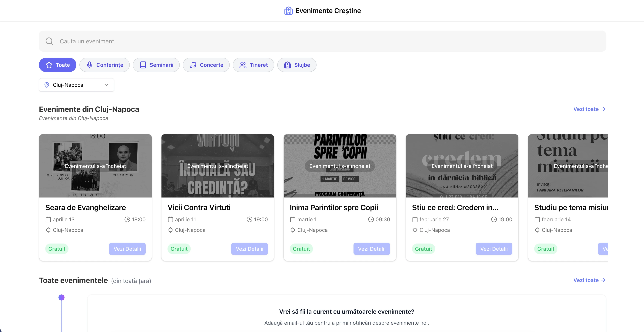The width and height of the screenshot is (644, 332).
Task: Expand city list using the chevron arrow
Action: (107, 85)
